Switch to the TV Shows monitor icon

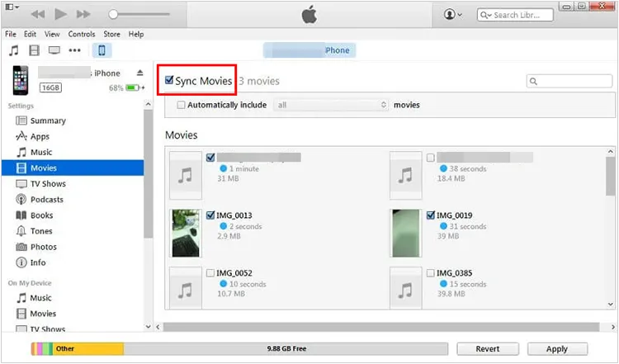click(54, 50)
